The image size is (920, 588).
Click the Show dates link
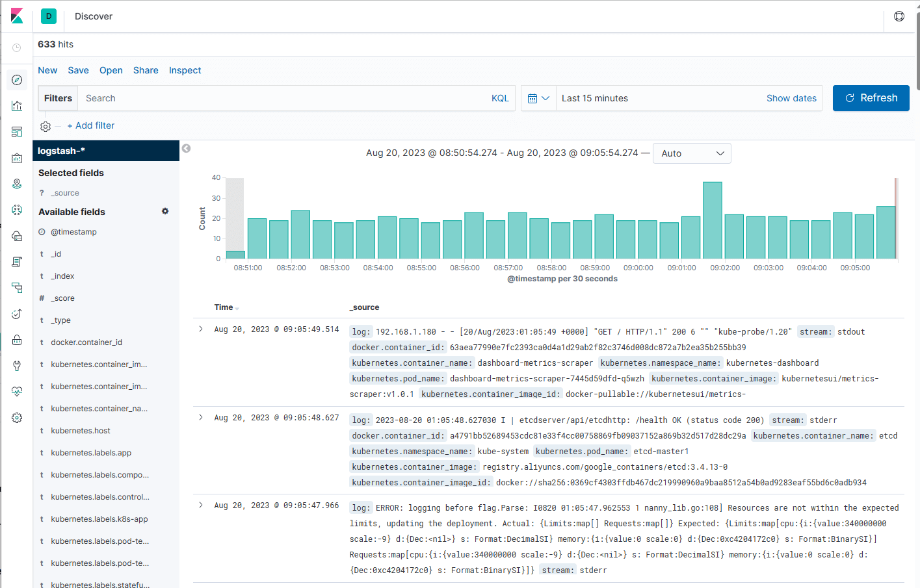(x=791, y=98)
